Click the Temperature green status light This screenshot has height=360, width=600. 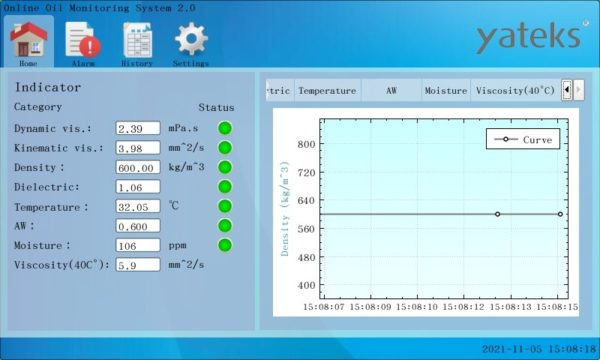click(225, 206)
